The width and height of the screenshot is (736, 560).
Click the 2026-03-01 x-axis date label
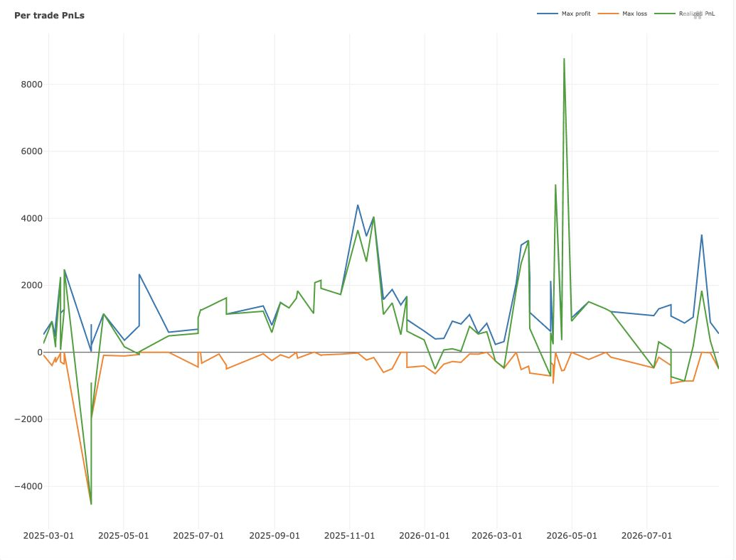point(496,536)
